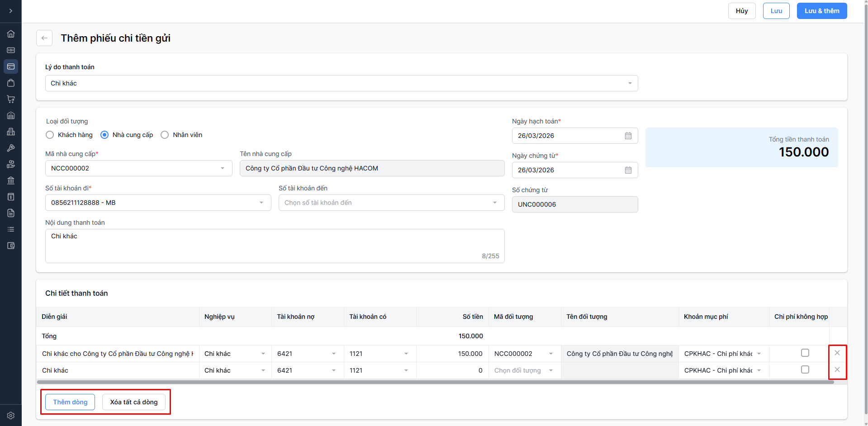868x426 pixels.
Task: Expand the Số tài khoản đến dropdown
Action: pos(391,203)
